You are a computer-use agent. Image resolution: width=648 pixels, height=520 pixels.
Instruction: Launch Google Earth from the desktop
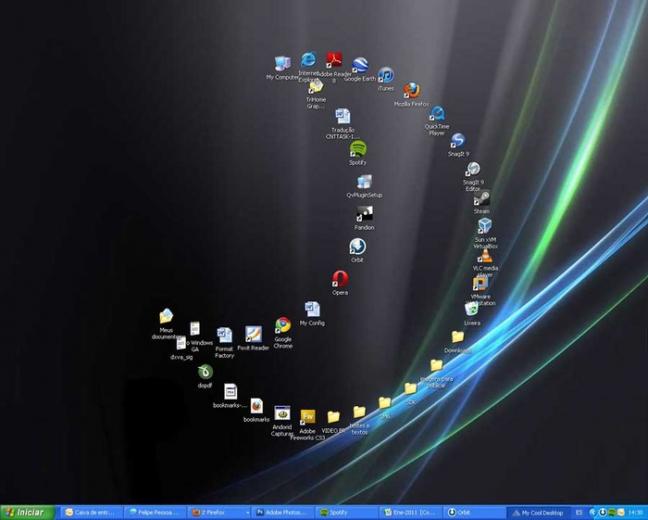click(x=360, y=65)
